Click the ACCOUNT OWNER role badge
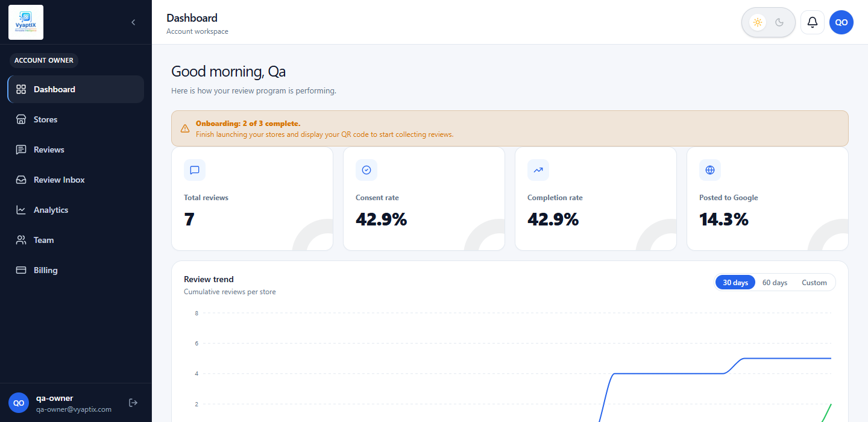Screen dimensions: 868x422 pos(44,60)
